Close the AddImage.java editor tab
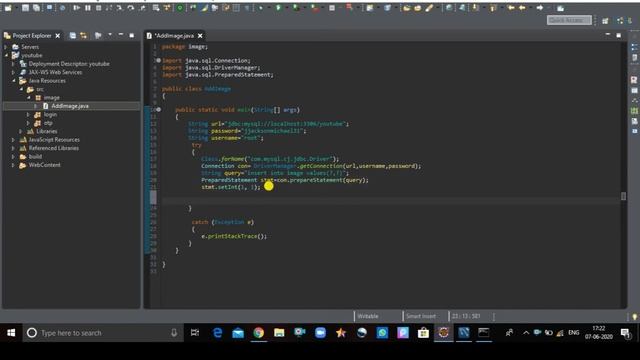This screenshot has width=640, height=360. pyautogui.click(x=200, y=36)
